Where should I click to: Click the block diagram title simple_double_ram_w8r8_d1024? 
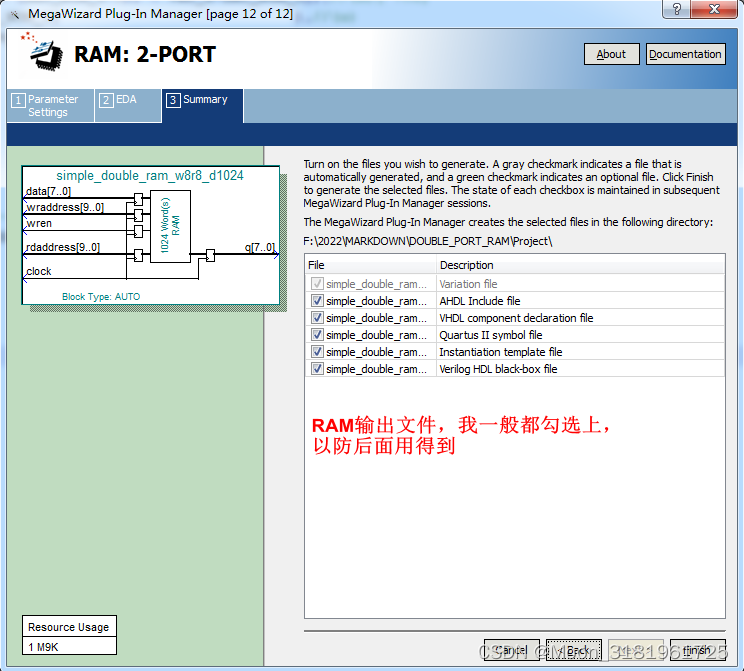[150, 176]
